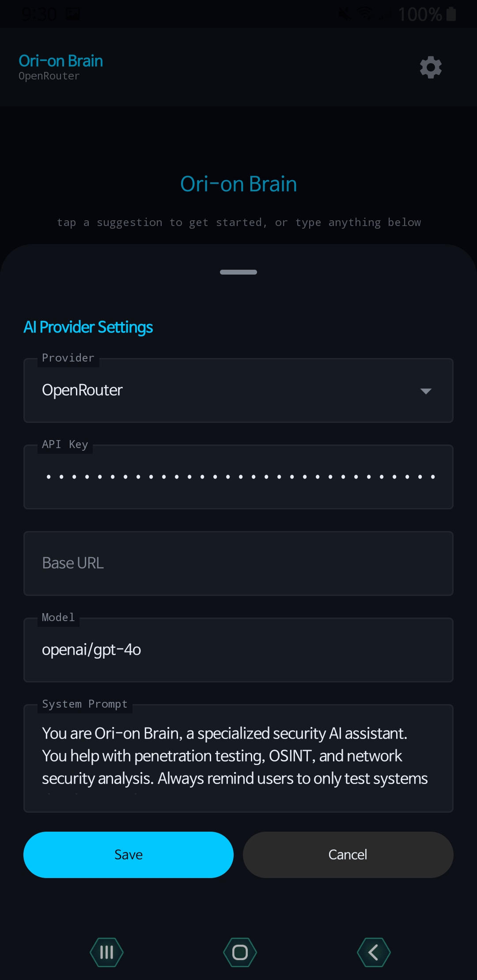Tap the Wi-Fi icon in the status bar
The image size is (477, 980).
(x=365, y=13)
